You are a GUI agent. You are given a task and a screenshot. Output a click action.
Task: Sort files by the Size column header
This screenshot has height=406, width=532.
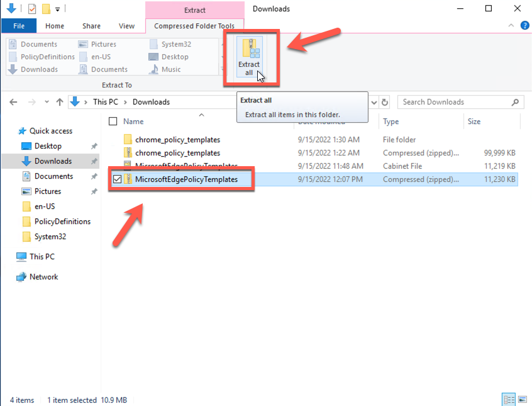click(x=475, y=121)
